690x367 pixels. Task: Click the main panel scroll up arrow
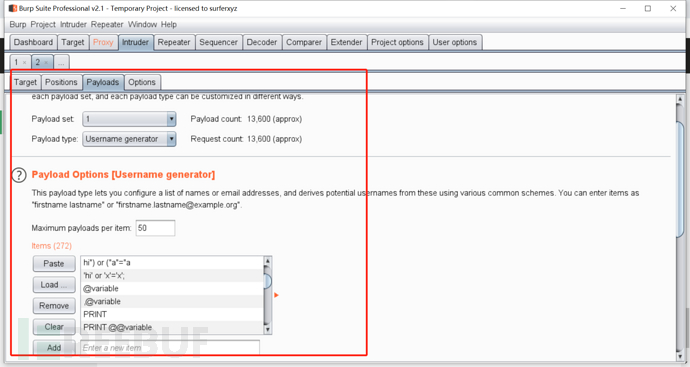click(680, 99)
